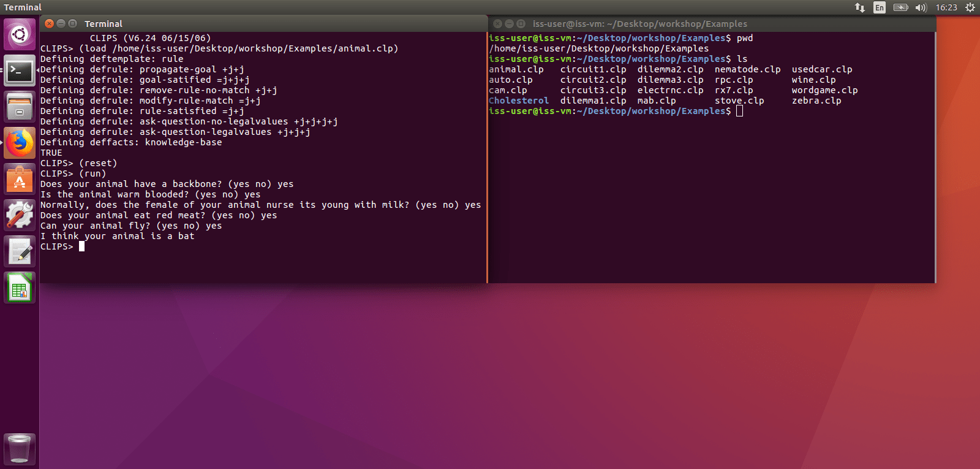Click auto.clp file name
Screen dimensions: 980x469
(511, 80)
